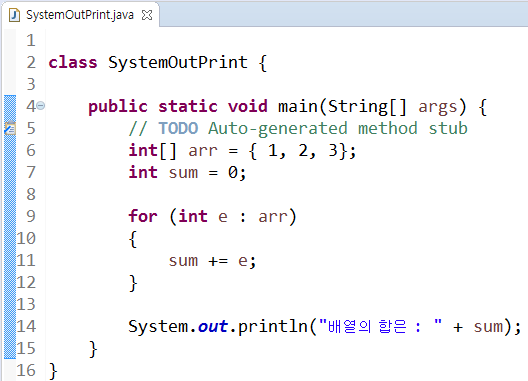Click line number 1 in the gutter

[x=31, y=40]
